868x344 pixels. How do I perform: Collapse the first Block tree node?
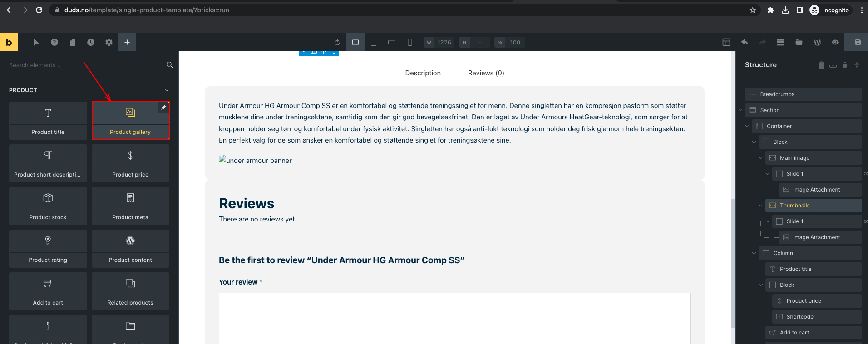[x=754, y=142]
